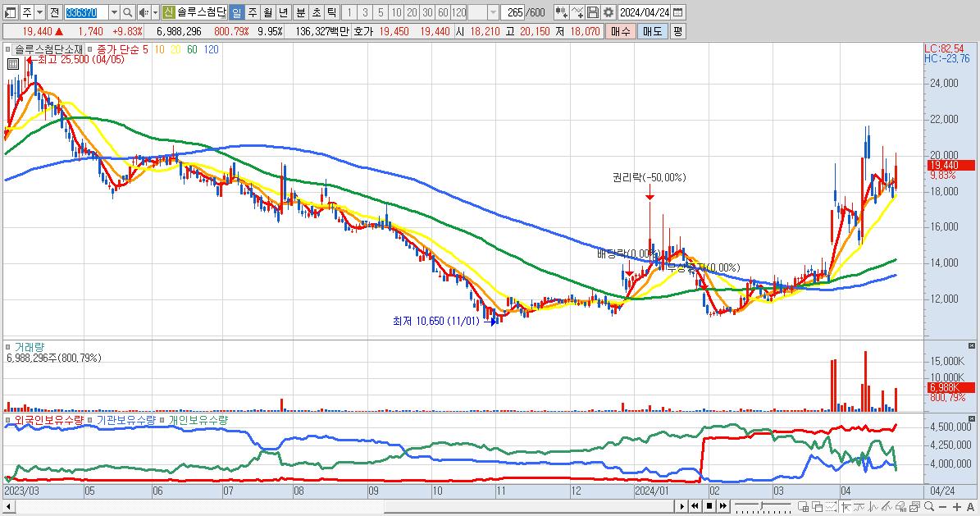This screenshot has width=980, height=516.
Task: Toggle the 솔루스첨단소재 price series checkbox
Action: tap(8, 49)
